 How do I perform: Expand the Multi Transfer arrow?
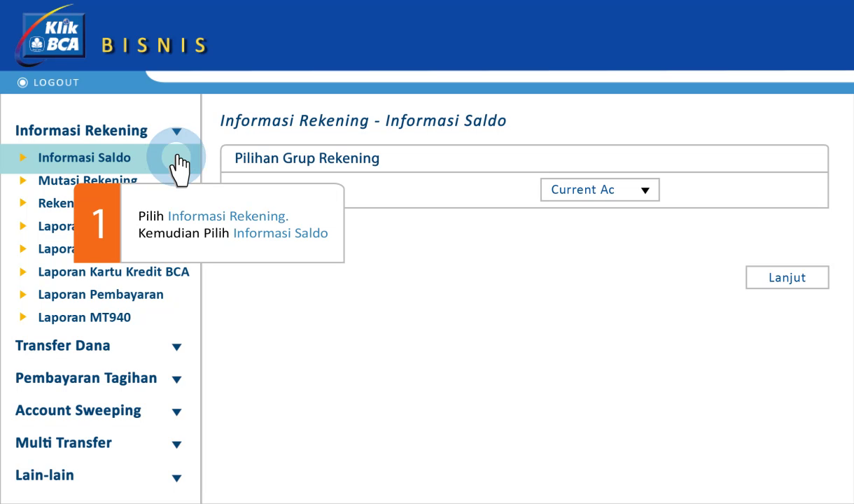(176, 444)
